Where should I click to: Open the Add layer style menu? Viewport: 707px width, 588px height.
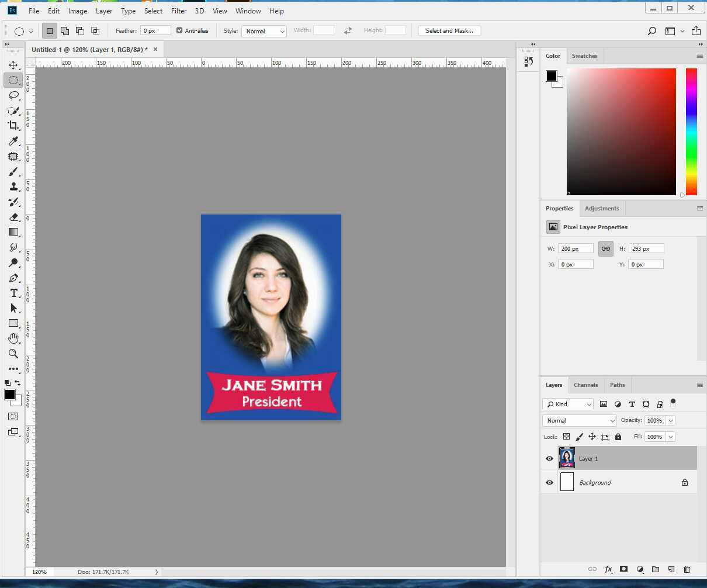[x=608, y=569]
